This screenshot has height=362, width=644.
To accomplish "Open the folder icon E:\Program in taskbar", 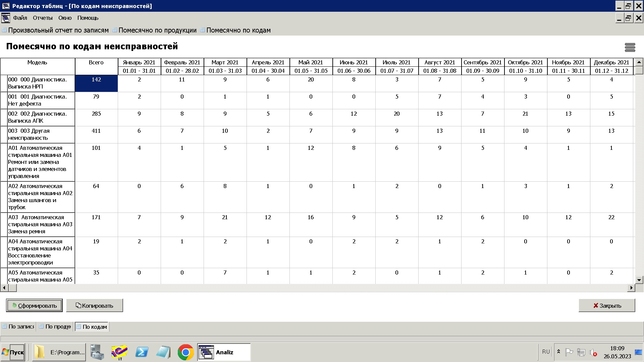I will pyautogui.click(x=59, y=352).
